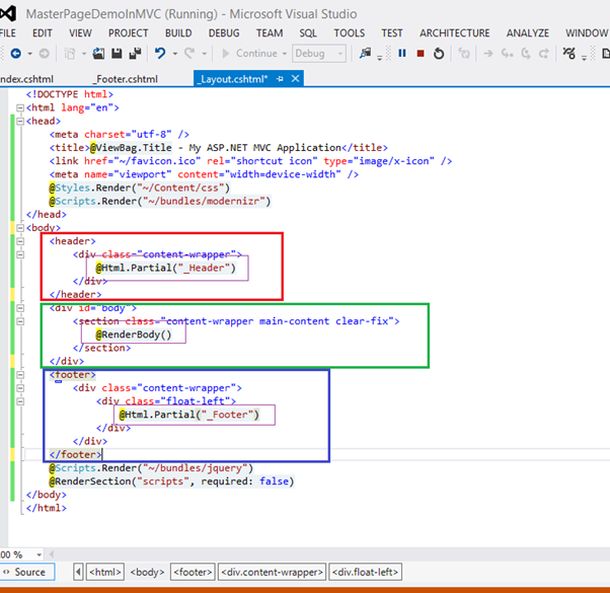The height and width of the screenshot is (593, 610).
Task: Pin the _Layout.cshtml tab
Action: [x=282, y=78]
